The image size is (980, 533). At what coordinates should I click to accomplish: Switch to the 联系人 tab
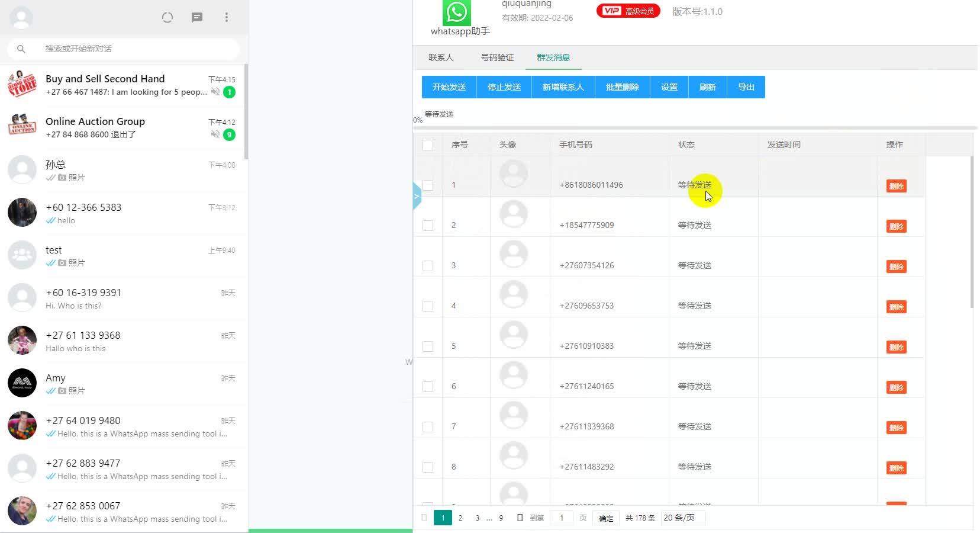441,57
